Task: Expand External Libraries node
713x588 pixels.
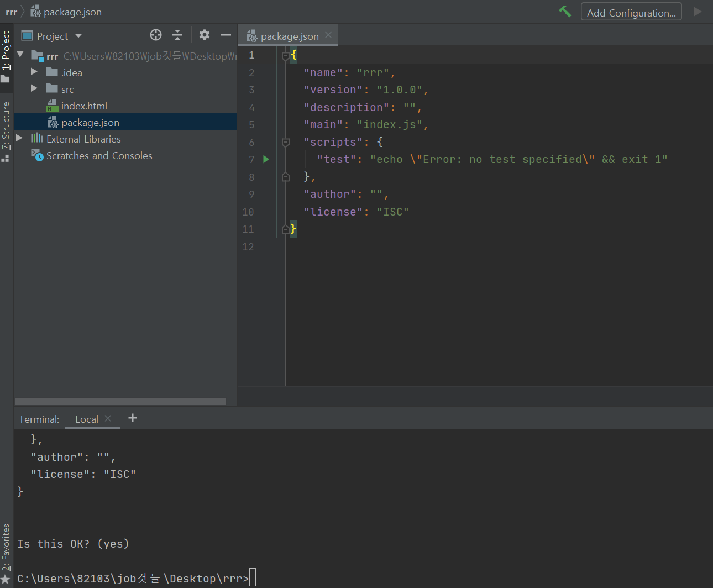Action: click(x=19, y=138)
